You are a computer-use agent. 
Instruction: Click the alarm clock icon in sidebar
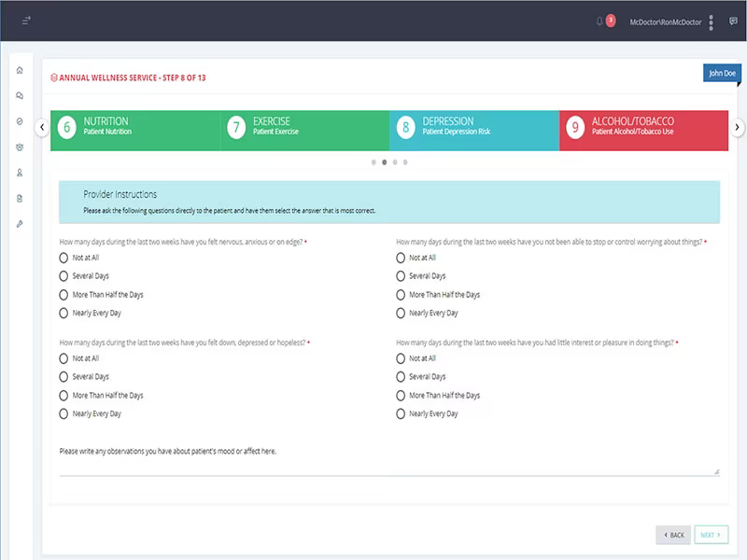pyautogui.click(x=20, y=147)
